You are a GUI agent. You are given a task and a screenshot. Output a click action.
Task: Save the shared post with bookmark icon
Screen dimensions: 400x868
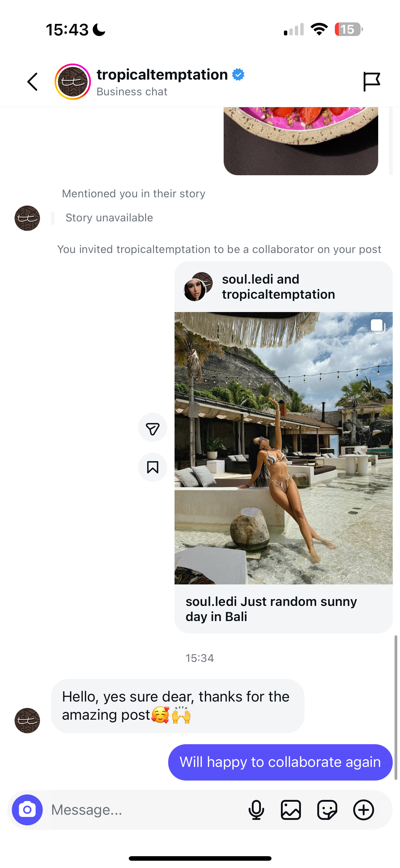152,467
